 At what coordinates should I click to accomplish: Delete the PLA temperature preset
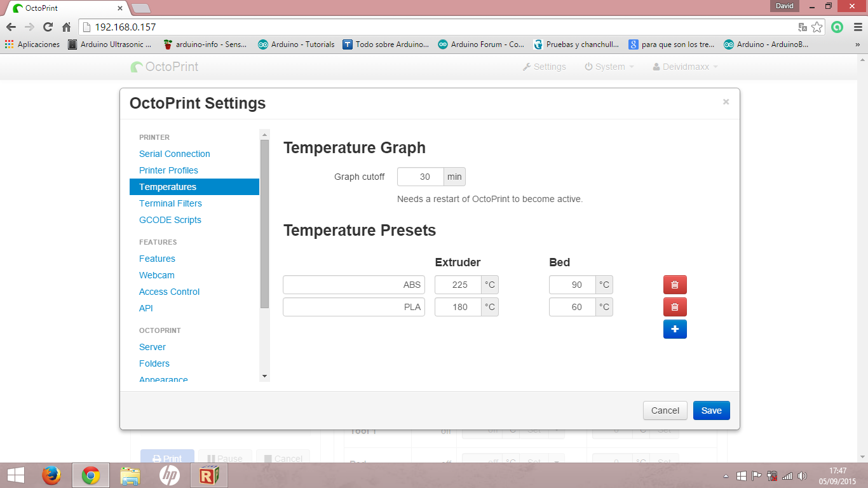(x=675, y=307)
